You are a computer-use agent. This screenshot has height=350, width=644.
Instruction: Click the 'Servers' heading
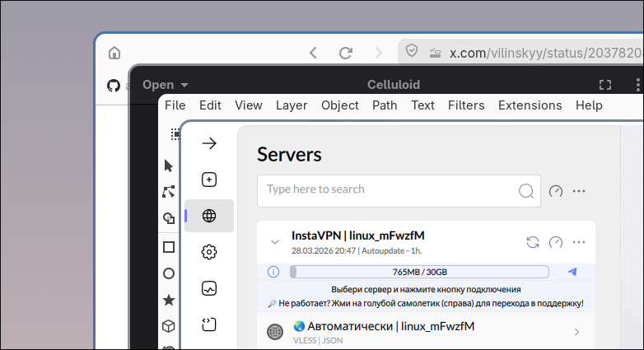click(x=289, y=155)
